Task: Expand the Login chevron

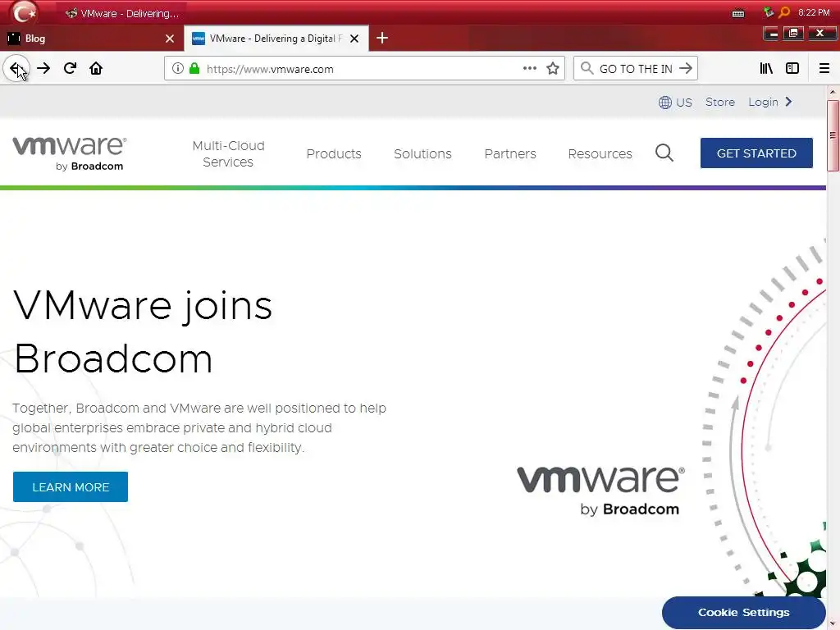Action: 788,102
